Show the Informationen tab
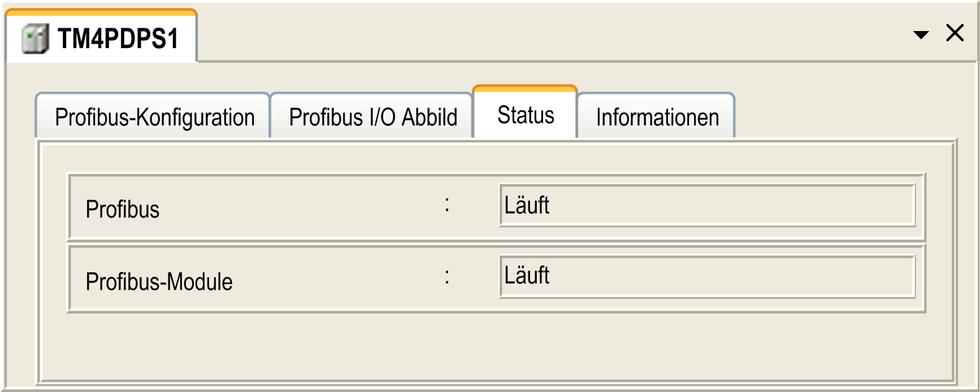The width and height of the screenshot is (980, 392). tap(656, 116)
